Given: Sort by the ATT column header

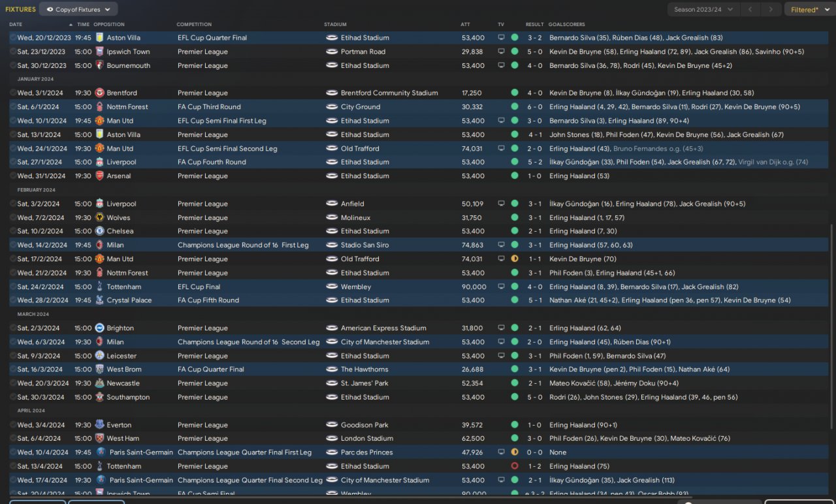Looking at the screenshot, I should coord(465,24).
